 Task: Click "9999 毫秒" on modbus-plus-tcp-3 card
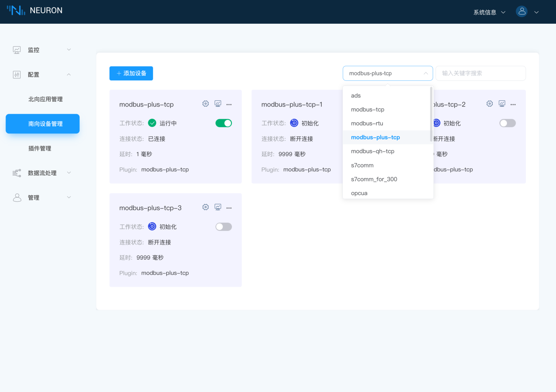click(x=150, y=257)
